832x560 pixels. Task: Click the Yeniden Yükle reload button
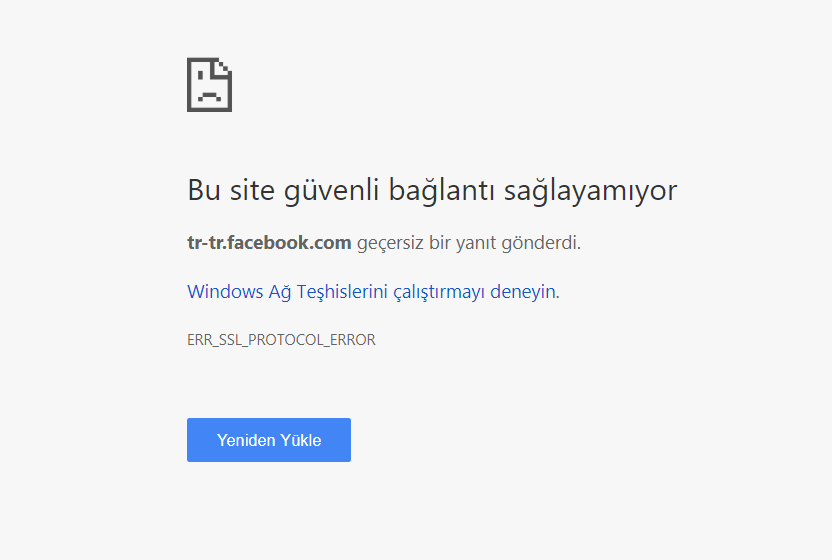tap(268, 440)
